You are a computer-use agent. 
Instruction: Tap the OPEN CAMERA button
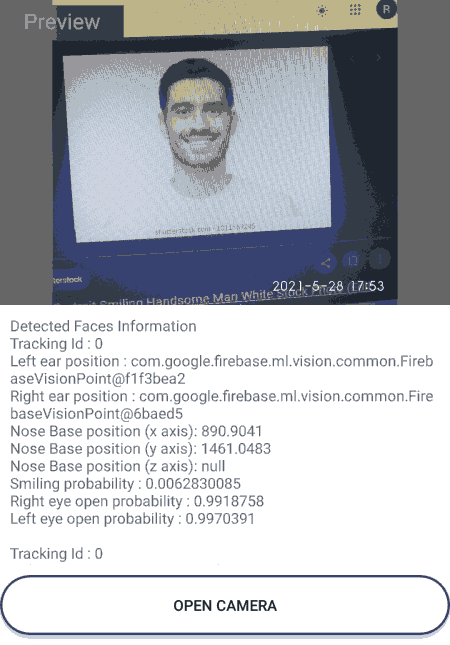click(225, 605)
